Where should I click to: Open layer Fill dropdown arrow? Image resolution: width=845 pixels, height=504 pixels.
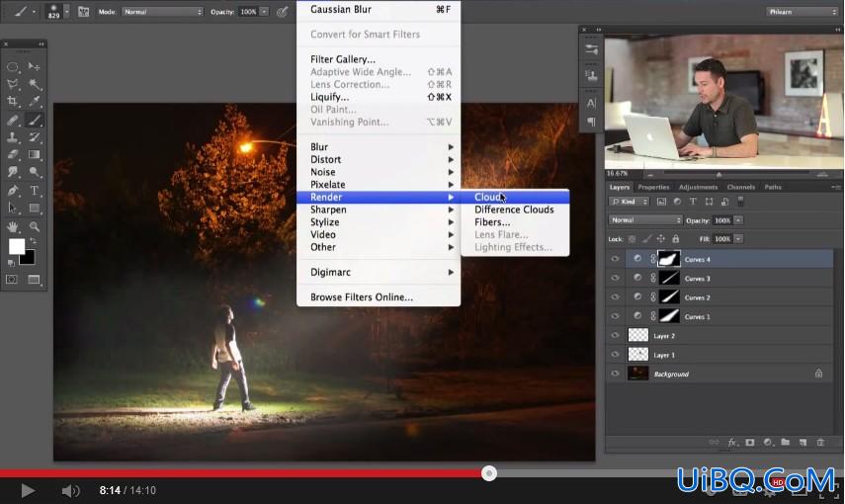click(738, 239)
